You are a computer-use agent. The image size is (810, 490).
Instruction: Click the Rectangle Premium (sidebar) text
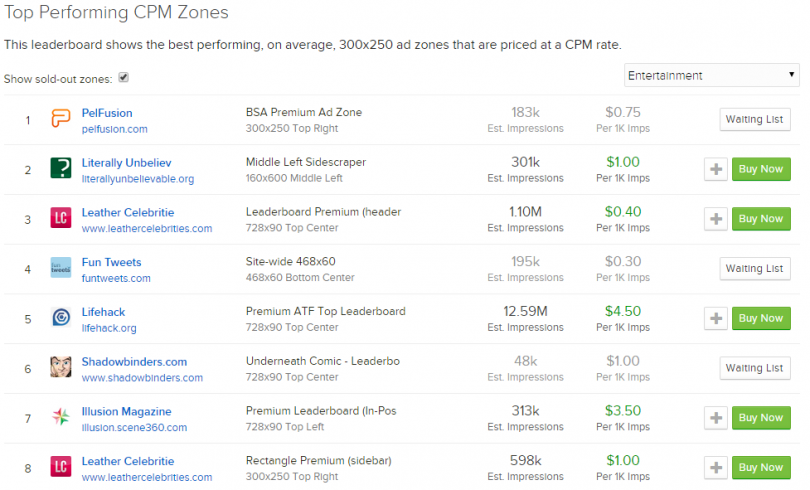[x=319, y=460]
